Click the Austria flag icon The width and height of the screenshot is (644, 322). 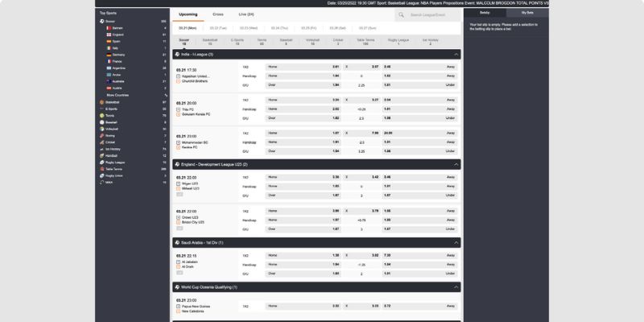(109, 89)
